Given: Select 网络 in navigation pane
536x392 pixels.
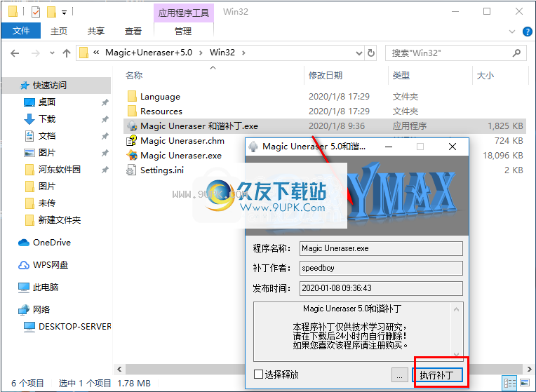Looking at the screenshot, I should (x=41, y=310).
